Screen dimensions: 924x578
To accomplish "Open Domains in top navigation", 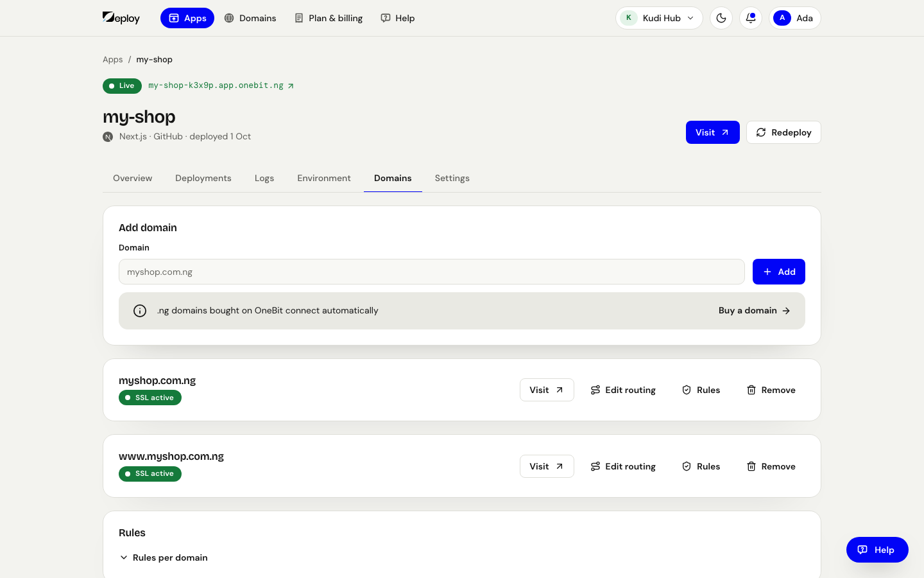I will tap(250, 18).
